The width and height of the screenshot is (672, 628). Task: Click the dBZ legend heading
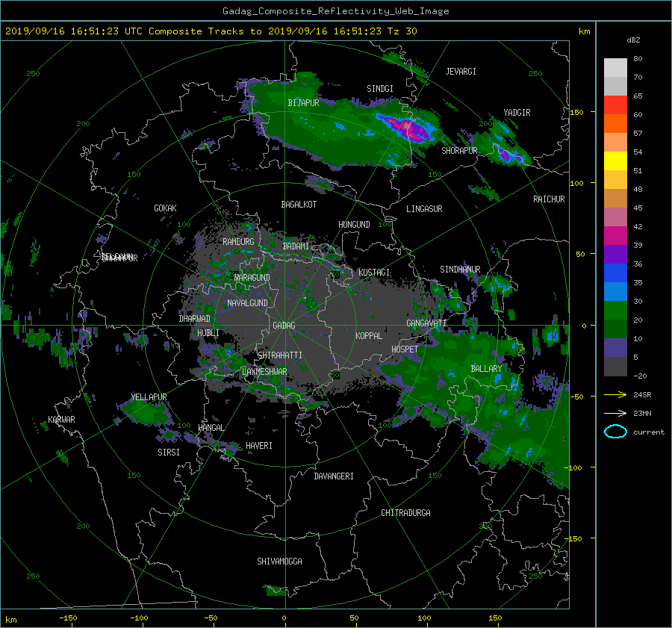pos(633,40)
